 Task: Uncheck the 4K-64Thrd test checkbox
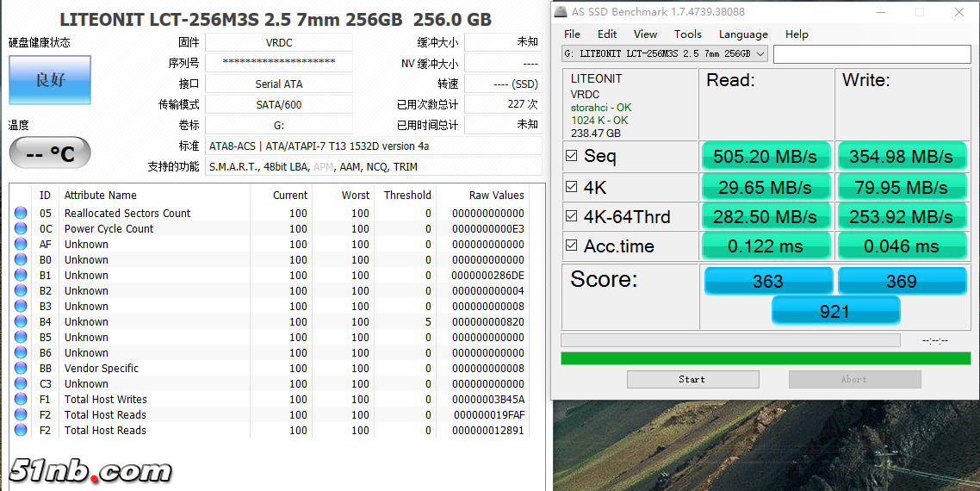pos(572,216)
